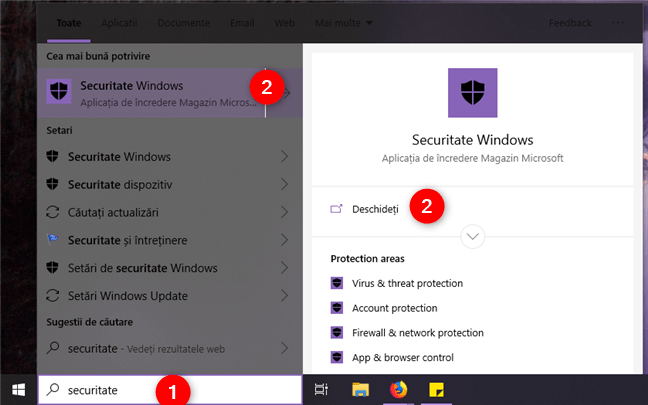Image resolution: width=648 pixels, height=405 pixels.
Task: Click shield icon beside Account protection
Action: pyautogui.click(x=337, y=308)
